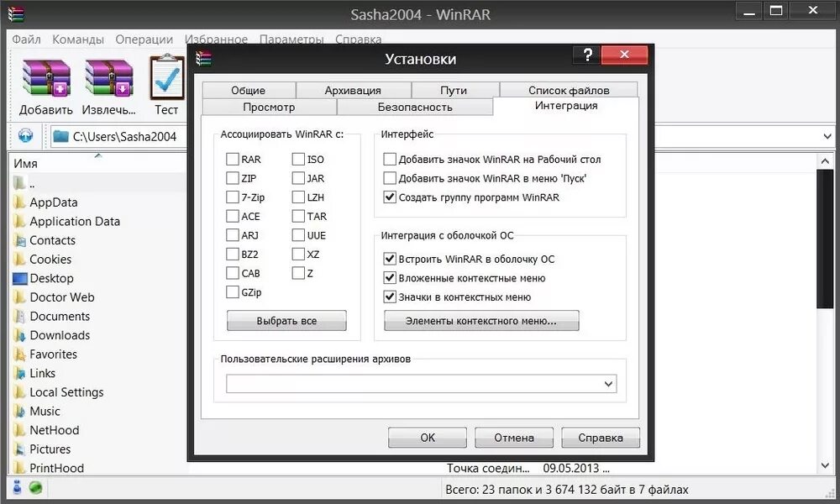Click 'Элементы контекстного меню...' button
The width and height of the screenshot is (840, 504).
coord(481,321)
